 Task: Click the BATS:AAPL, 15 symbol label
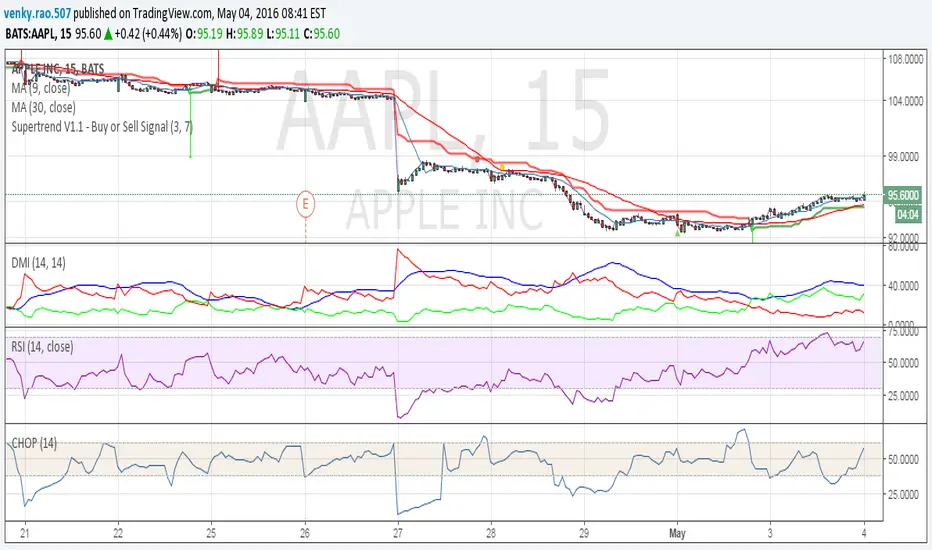pyautogui.click(x=38, y=34)
